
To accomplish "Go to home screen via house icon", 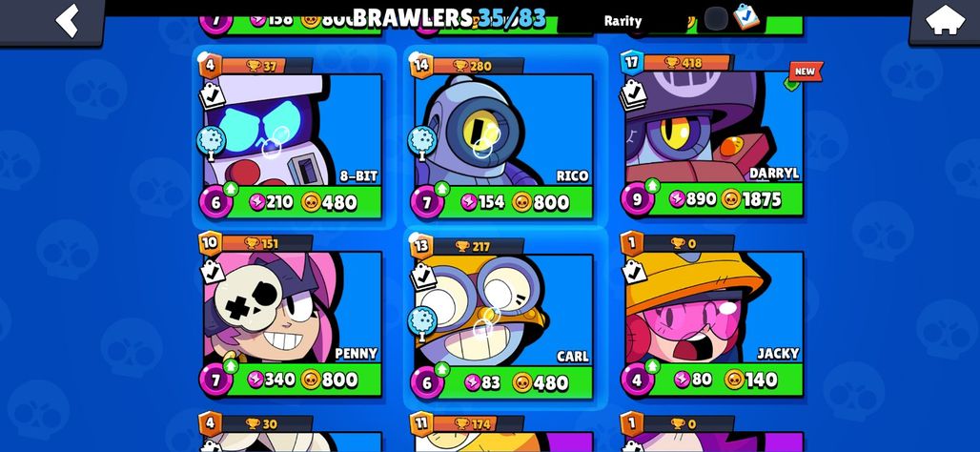I will (x=945, y=20).
